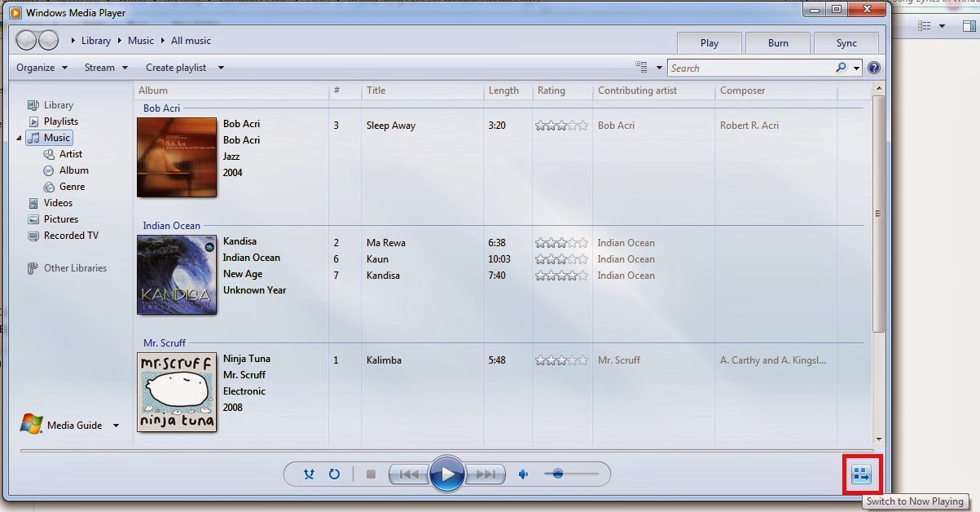Viewport: 980px width, 512px height.
Task: Switch to the Burn tab
Action: point(777,42)
